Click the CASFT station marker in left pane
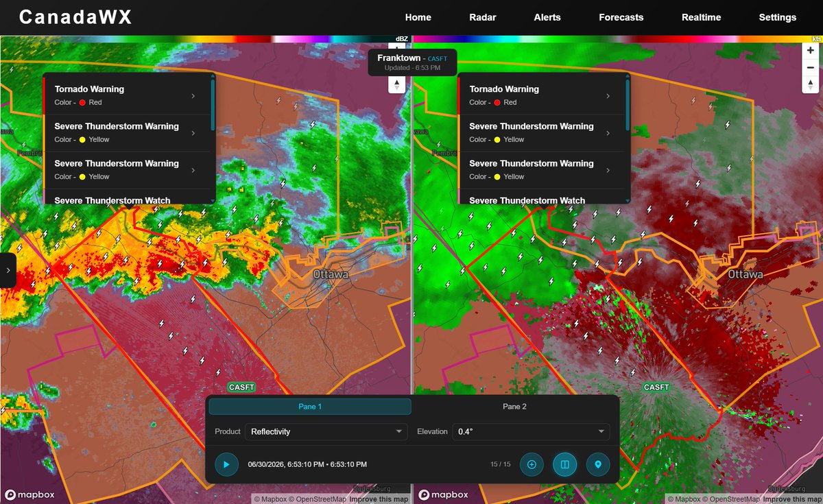The height and width of the screenshot is (504, 823). [241, 387]
